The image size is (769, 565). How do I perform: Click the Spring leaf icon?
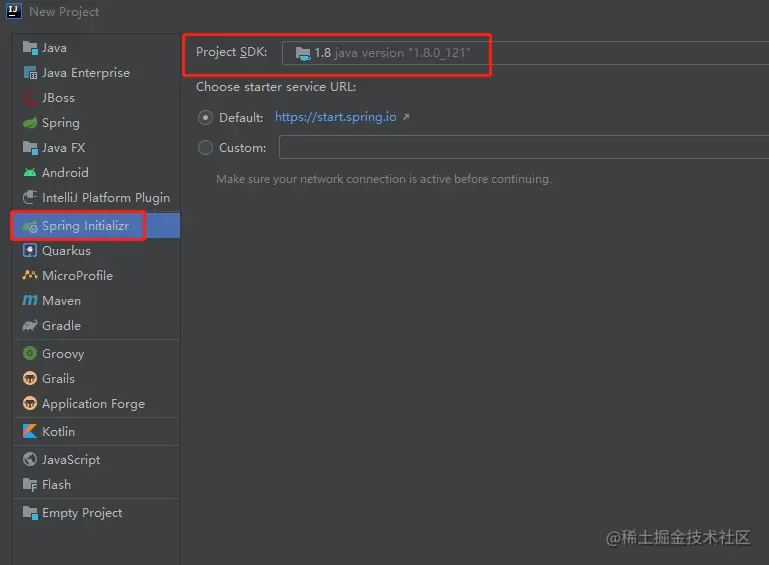[x=30, y=123]
